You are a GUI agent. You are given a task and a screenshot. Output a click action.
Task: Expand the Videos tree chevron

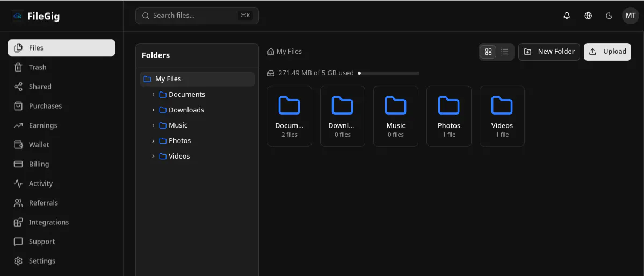click(153, 157)
